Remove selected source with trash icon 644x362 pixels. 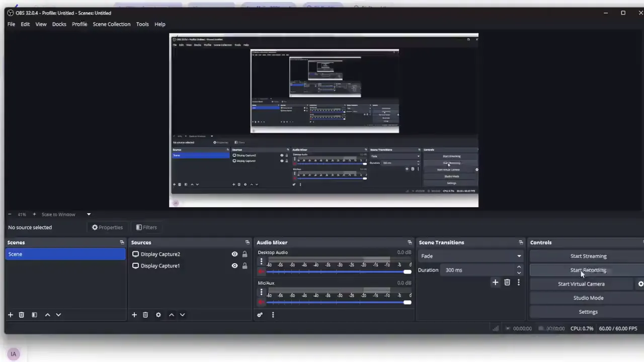pos(145,315)
